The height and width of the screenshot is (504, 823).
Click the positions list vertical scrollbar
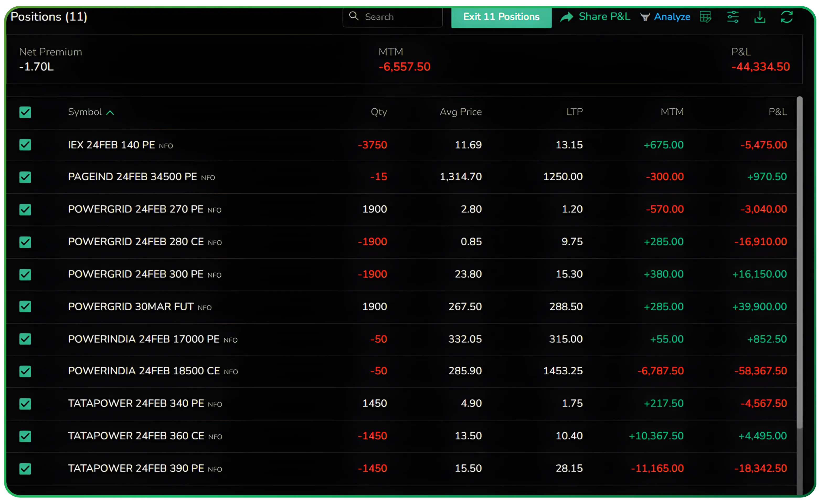click(x=799, y=261)
